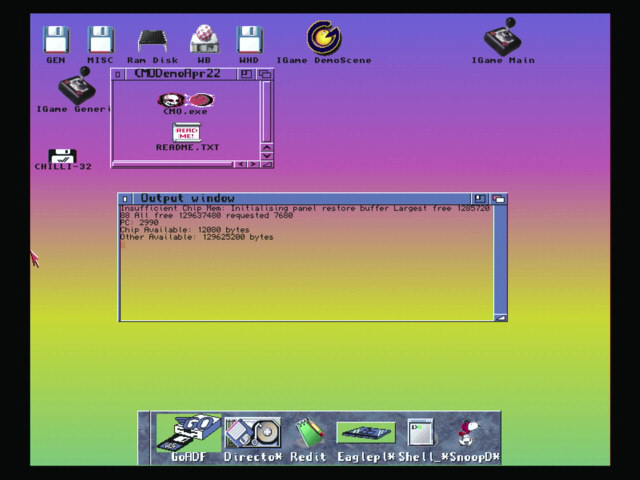Close the Output window

coord(125,199)
